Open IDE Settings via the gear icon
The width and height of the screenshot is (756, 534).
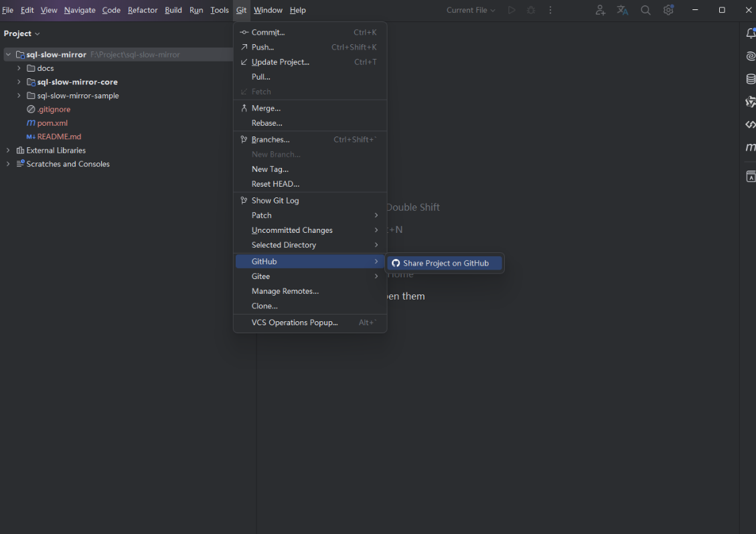coord(668,10)
